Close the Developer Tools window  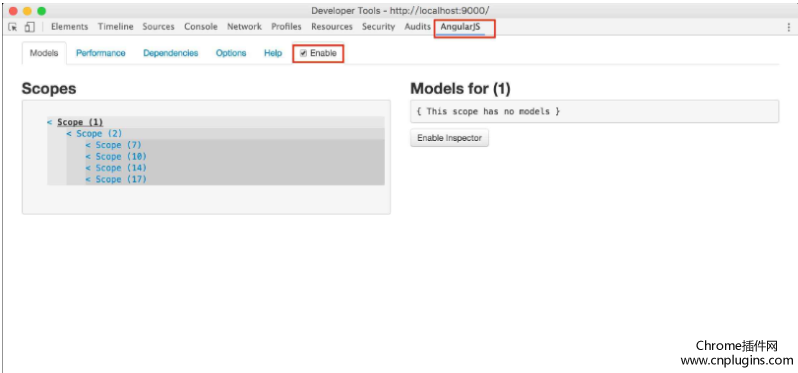pos(13,11)
